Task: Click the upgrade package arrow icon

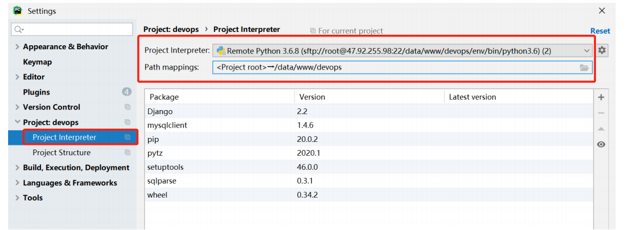Action: [601, 129]
